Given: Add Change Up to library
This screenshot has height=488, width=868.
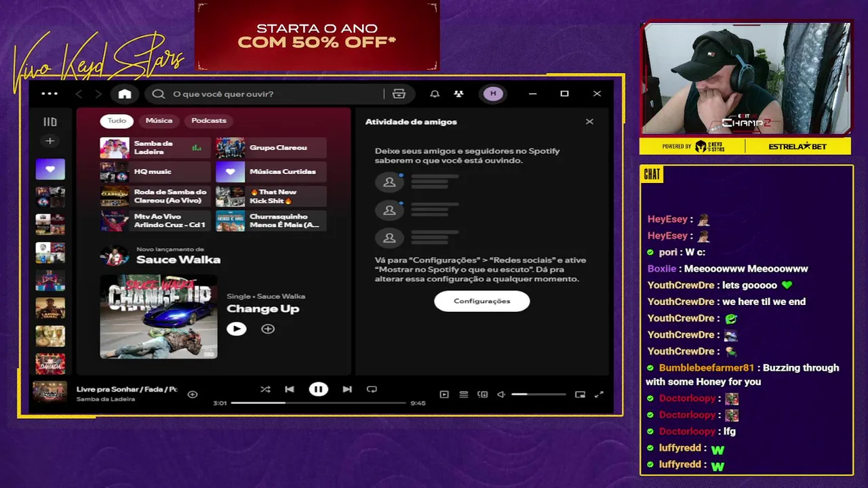Looking at the screenshot, I should click(x=268, y=329).
